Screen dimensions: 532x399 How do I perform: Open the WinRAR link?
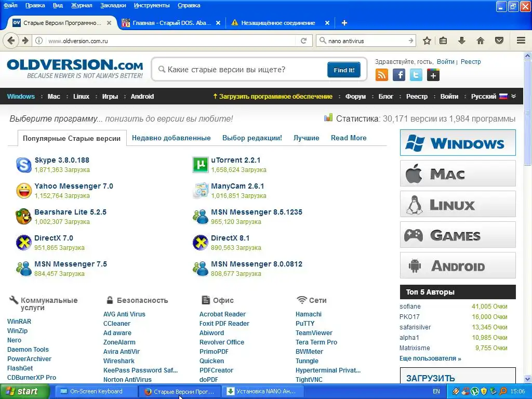[19, 321]
